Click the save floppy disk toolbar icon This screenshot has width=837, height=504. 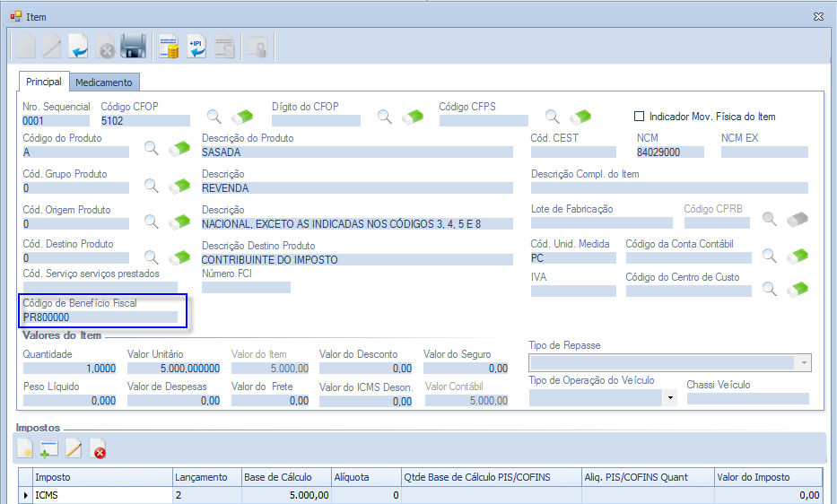coord(133,47)
